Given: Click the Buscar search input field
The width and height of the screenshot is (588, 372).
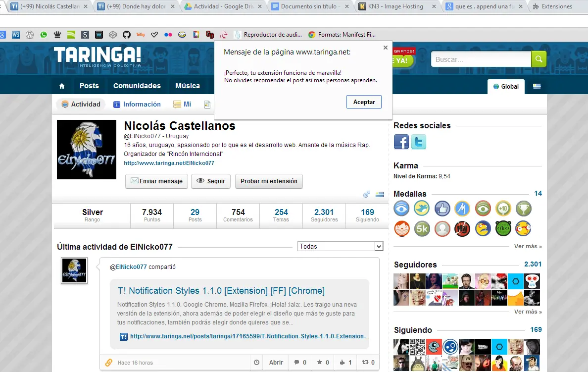Looking at the screenshot, I should tap(481, 59).
